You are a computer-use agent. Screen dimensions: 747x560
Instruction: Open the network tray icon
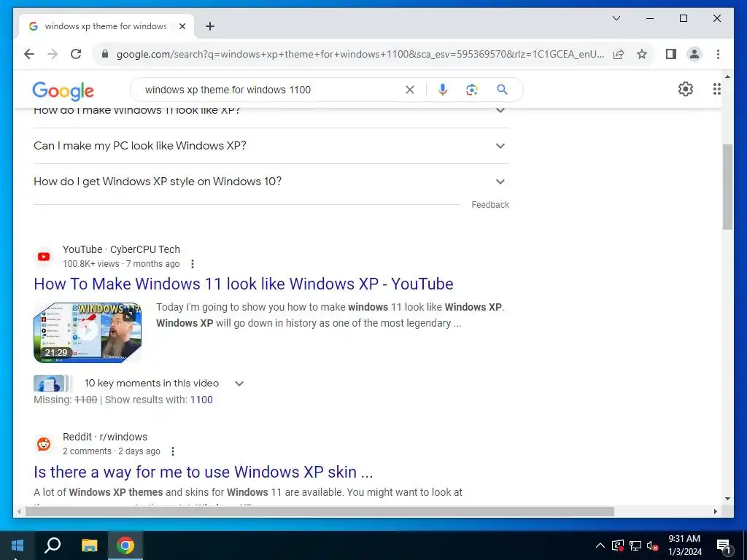click(635, 545)
